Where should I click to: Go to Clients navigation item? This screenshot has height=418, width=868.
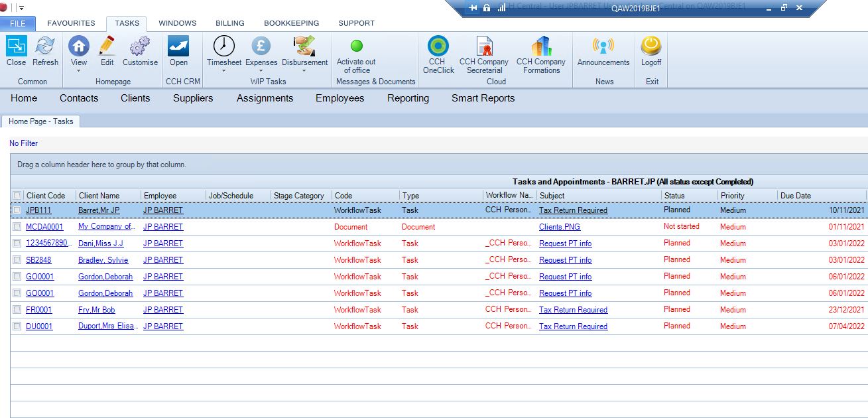[135, 98]
